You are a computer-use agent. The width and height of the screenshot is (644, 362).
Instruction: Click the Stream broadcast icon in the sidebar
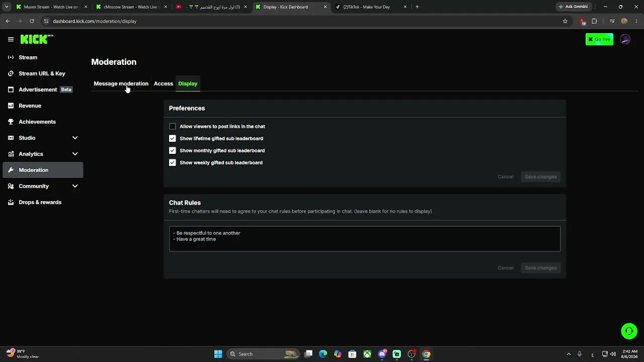point(11,57)
